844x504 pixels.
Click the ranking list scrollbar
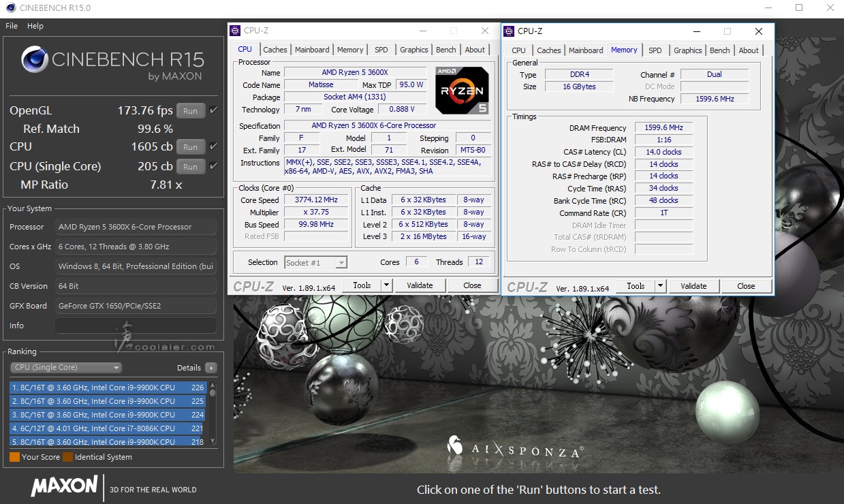coord(213,413)
